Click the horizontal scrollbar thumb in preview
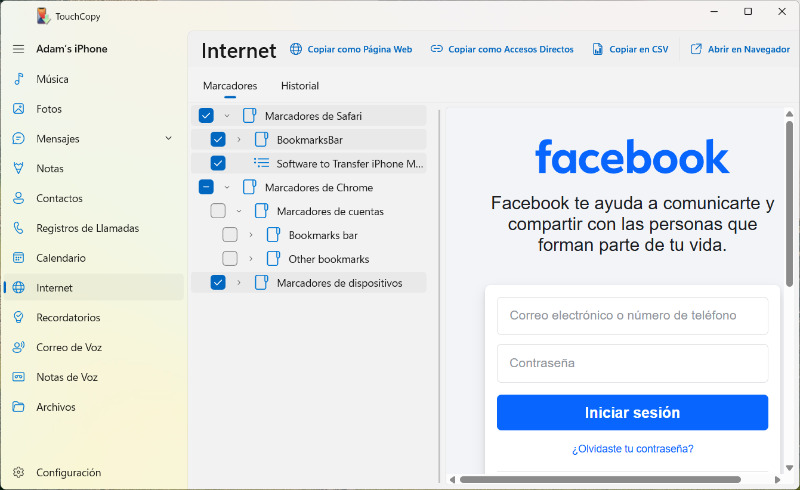This screenshot has height=490, width=800. 600,479
